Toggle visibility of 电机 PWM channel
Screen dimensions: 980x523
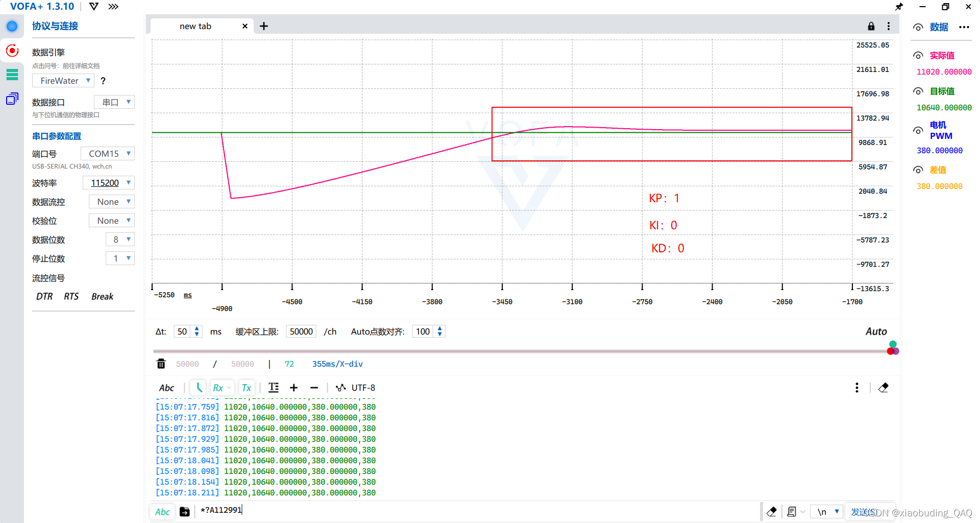pos(918,131)
